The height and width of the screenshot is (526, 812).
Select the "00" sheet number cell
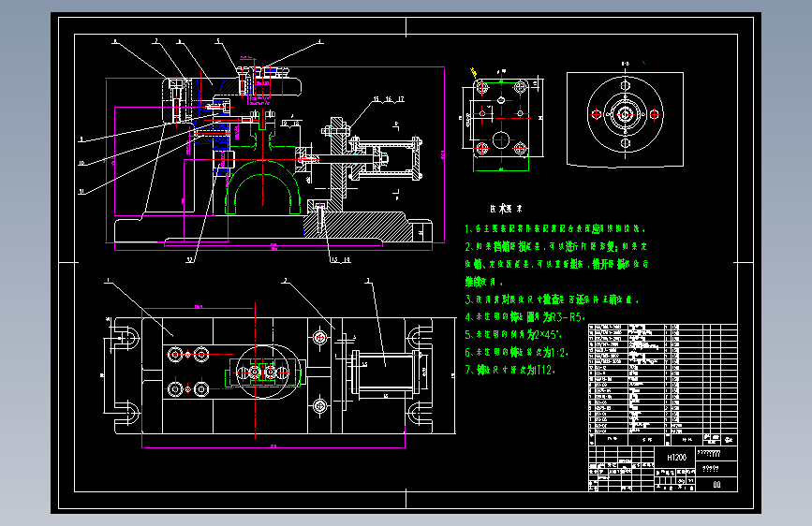tap(716, 485)
